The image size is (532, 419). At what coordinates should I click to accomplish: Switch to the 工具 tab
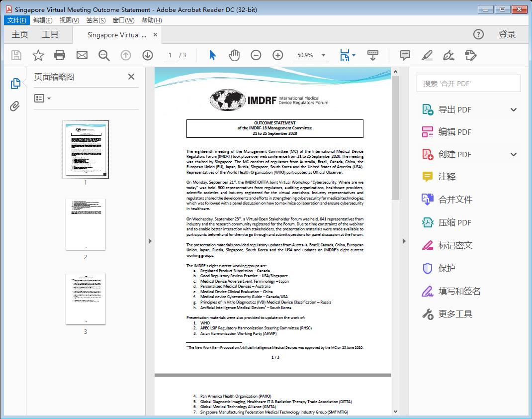pos(50,35)
